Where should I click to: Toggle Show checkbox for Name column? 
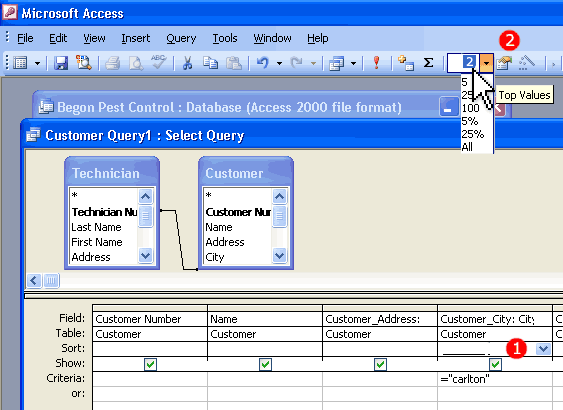[x=265, y=364]
